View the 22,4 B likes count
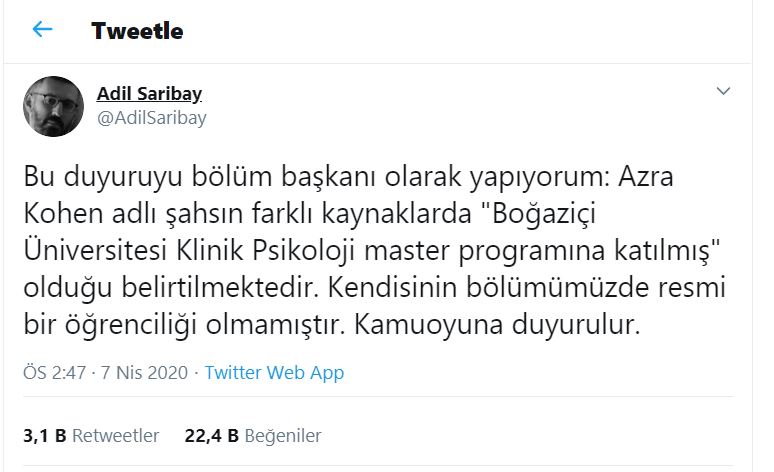 point(211,436)
